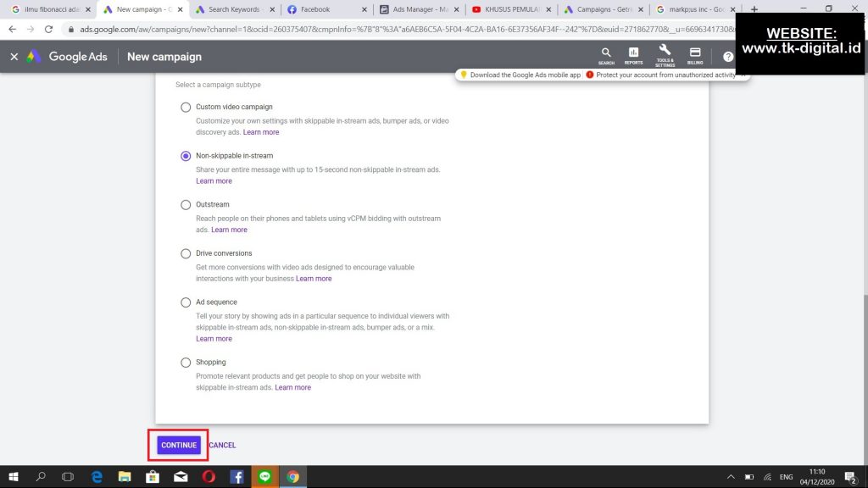
Task: Click the Opera icon in taskbar
Action: click(209, 477)
